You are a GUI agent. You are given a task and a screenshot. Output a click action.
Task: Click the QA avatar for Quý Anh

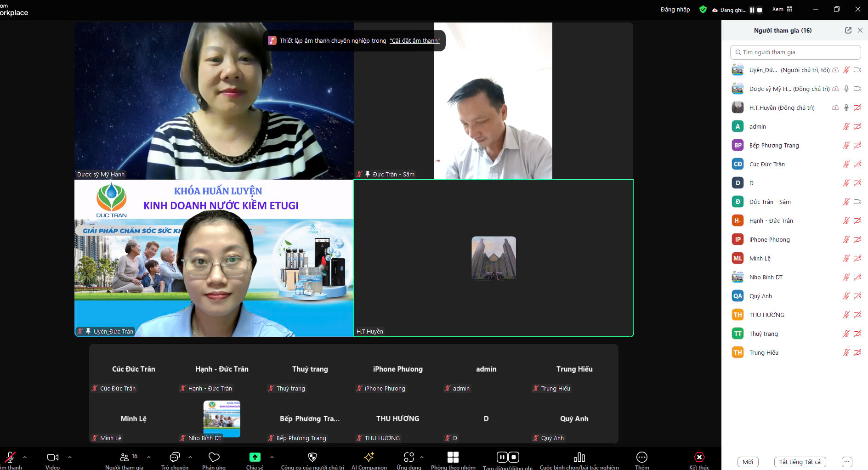point(738,296)
